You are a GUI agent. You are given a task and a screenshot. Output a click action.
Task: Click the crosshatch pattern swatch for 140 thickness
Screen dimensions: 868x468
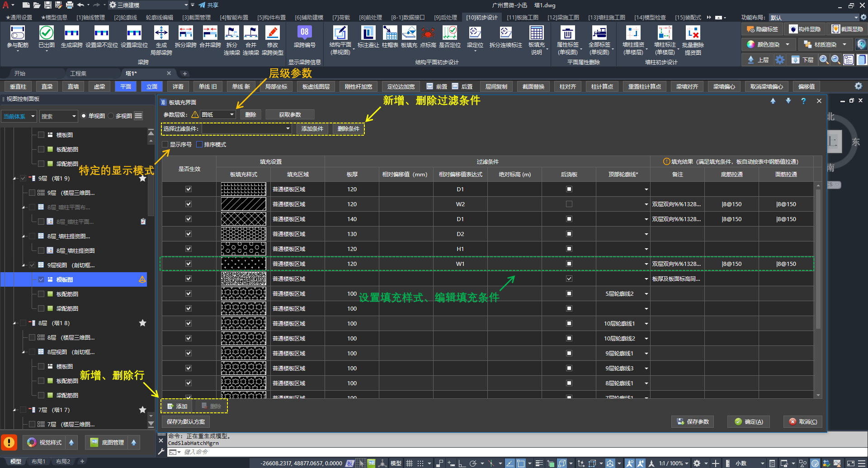click(x=243, y=219)
